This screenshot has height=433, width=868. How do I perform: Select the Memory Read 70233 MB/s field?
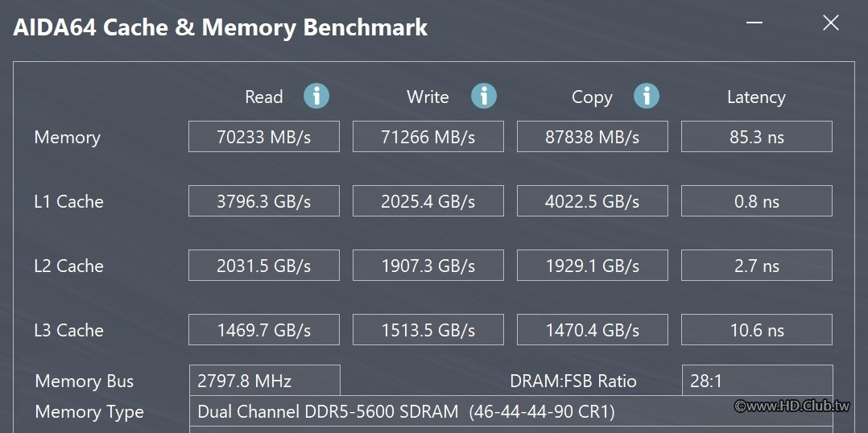point(264,137)
